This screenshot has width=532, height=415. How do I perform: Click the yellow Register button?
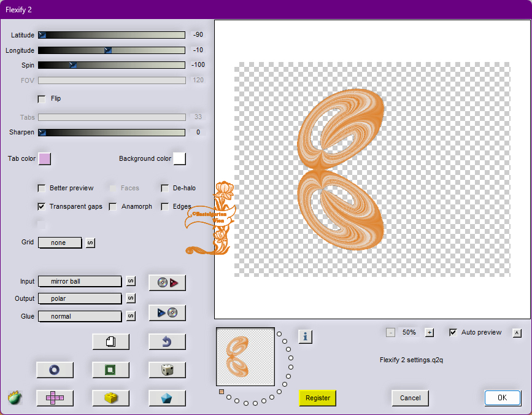[318, 398]
